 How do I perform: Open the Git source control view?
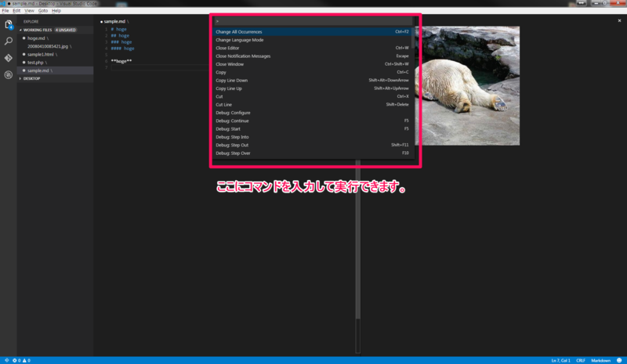pyautogui.click(x=9, y=58)
